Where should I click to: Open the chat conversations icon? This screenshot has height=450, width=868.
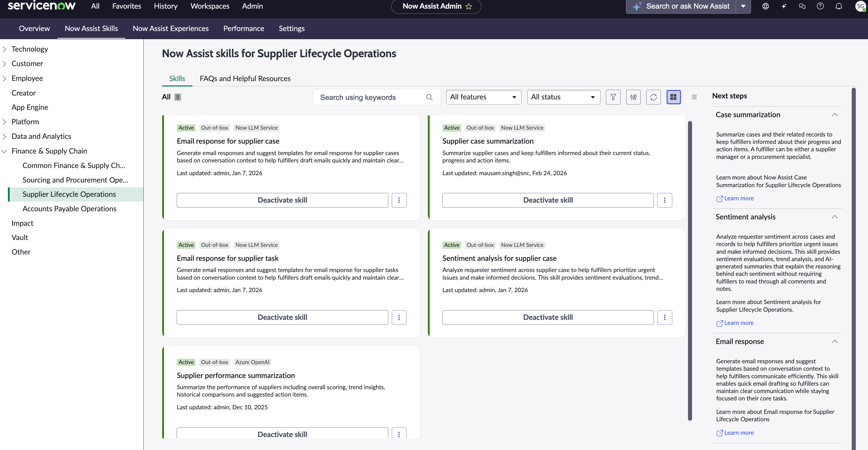coord(802,6)
